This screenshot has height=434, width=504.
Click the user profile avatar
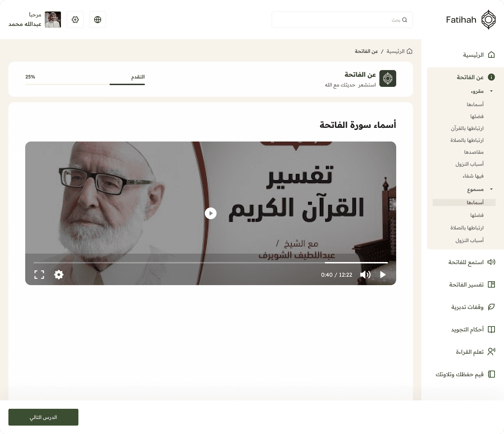pos(53,20)
